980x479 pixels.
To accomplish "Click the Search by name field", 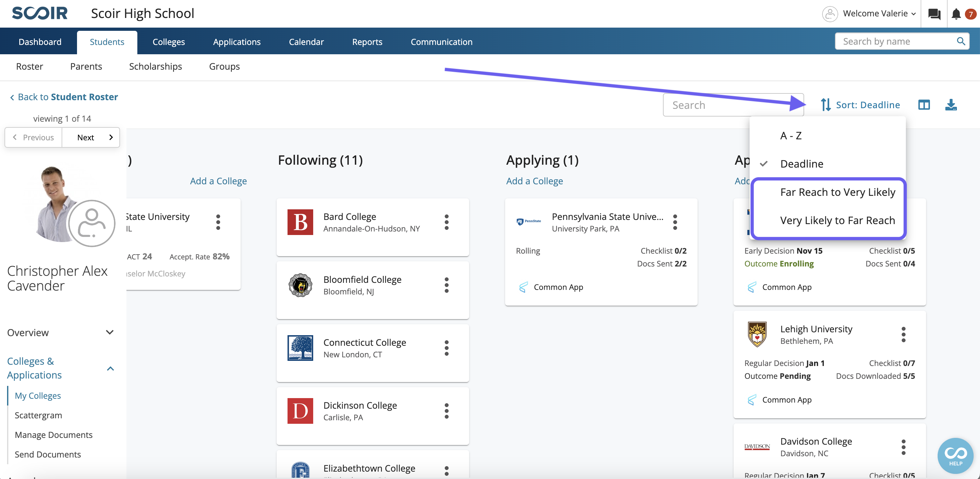I will tap(902, 41).
